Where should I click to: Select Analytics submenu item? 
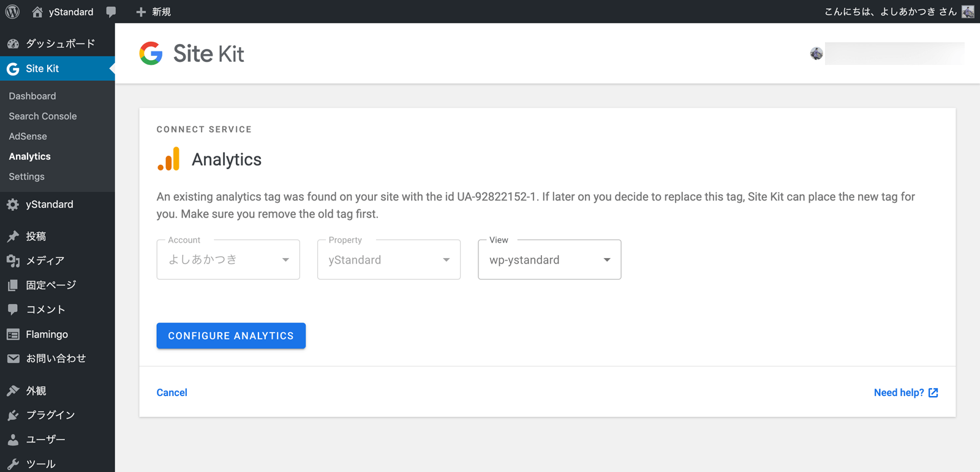tap(29, 157)
